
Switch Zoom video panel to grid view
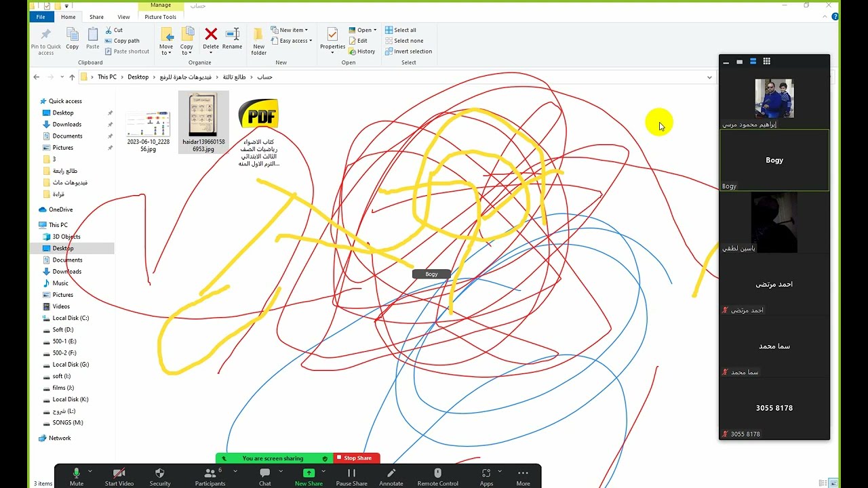pyautogui.click(x=766, y=61)
